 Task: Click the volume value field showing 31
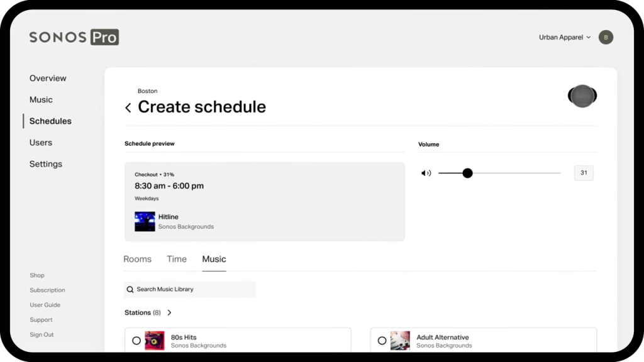click(x=584, y=173)
